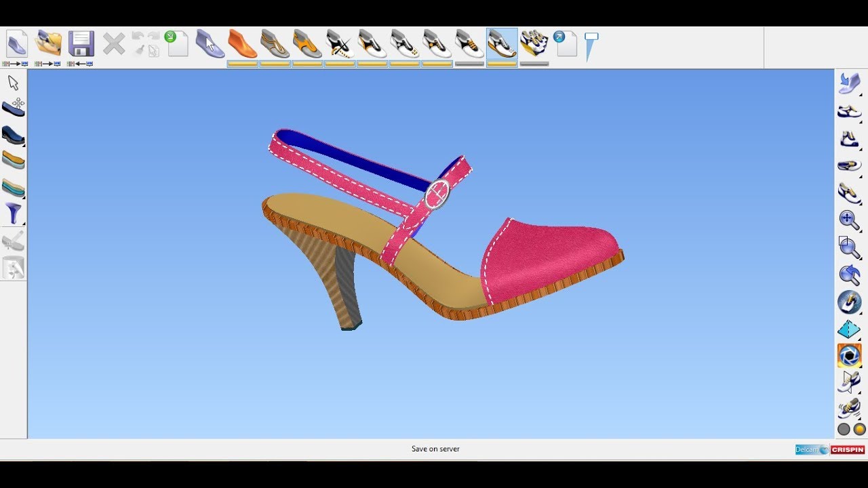Click the blue last view icon at top right
This screenshot has height=488, width=868.
click(849, 83)
